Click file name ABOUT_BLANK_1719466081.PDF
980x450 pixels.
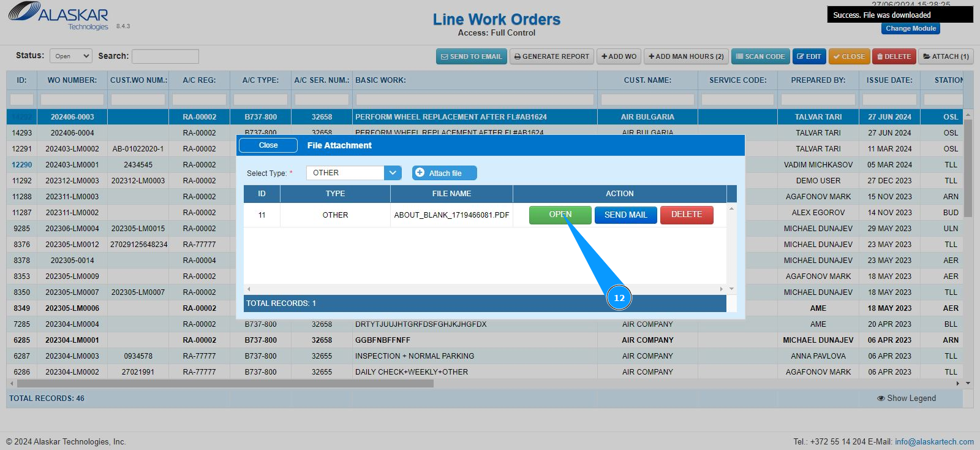click(451, 215)
